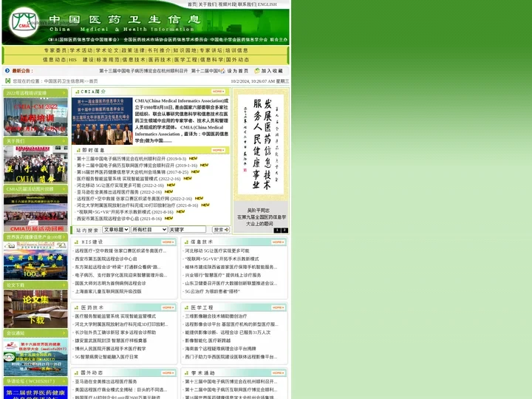The height and width of the screenshot is (399, 532).
Task: Open 信息动态 menu item
Action: [x=54, y=60]
